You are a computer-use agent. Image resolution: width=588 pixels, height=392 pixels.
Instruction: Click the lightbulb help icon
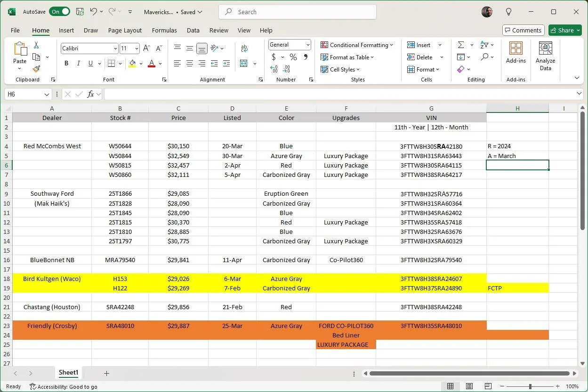coord(508,12)
